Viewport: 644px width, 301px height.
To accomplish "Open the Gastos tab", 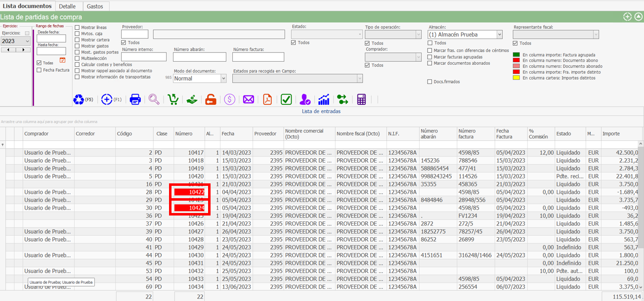I will (x=95, y=6).
